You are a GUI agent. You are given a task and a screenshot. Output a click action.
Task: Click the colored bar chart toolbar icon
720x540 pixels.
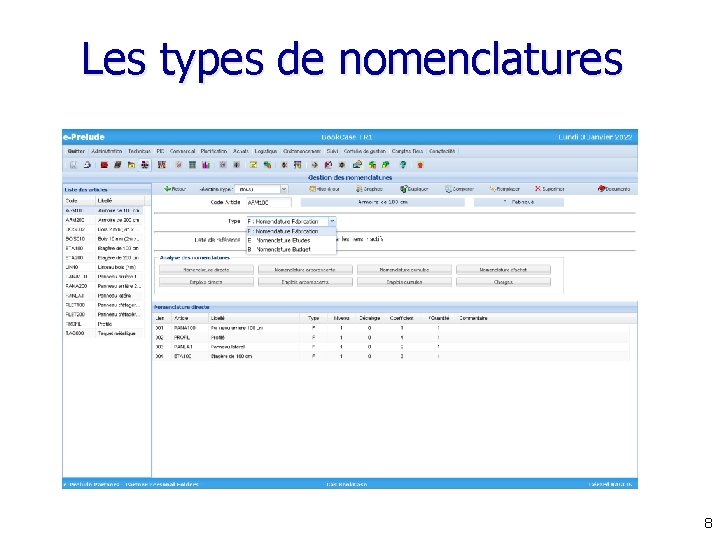point(206,165)
